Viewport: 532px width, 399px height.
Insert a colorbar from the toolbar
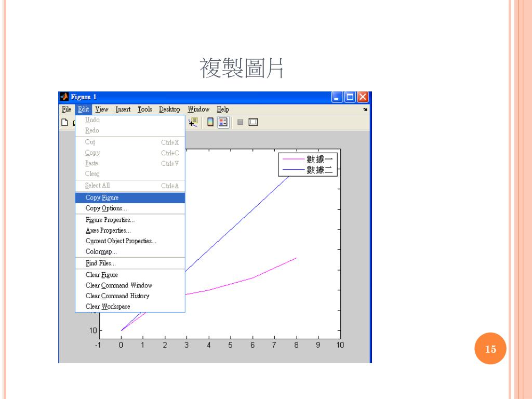(210, 122)
